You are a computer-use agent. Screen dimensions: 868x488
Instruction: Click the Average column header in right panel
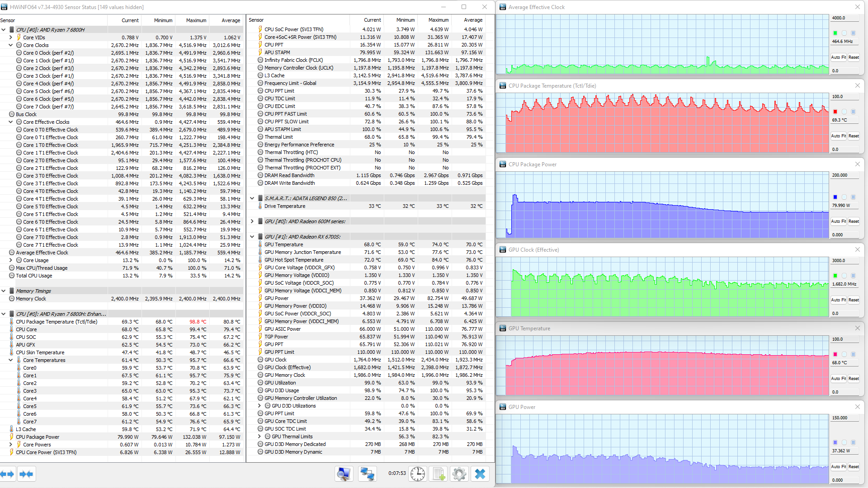[473, 20]
